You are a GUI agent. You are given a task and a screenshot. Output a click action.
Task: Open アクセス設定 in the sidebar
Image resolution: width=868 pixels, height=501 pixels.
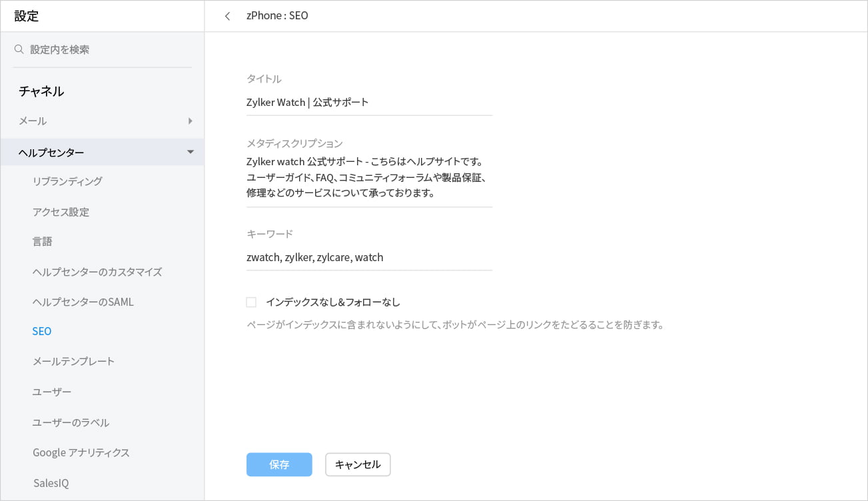[61, 212]
